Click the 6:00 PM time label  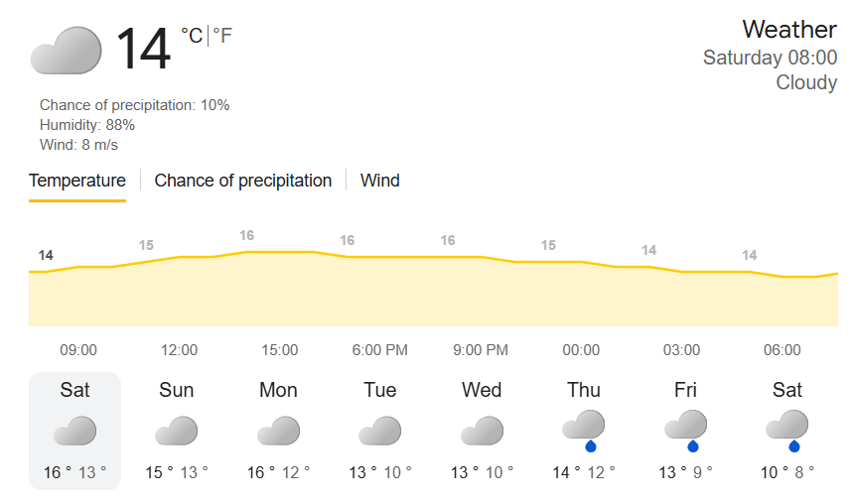379,349
